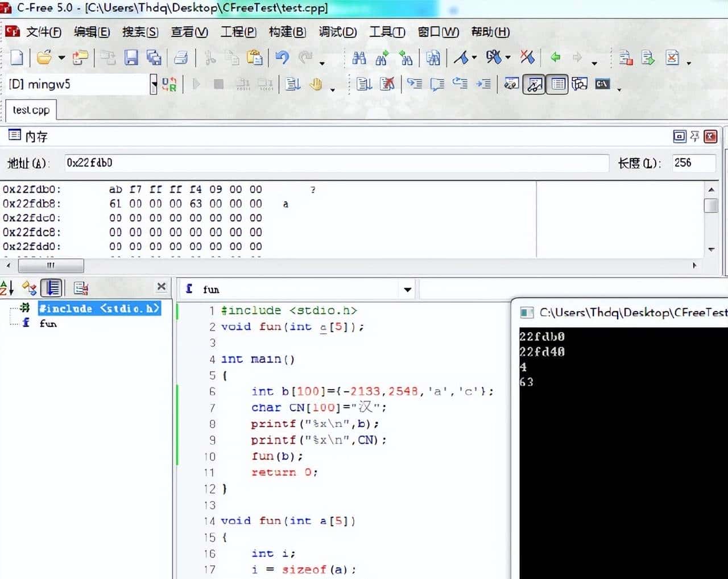This screenshot has width=728, height=579.
Task: Toggle the symbol list view in left panel
Action: (x=52, y=287)
